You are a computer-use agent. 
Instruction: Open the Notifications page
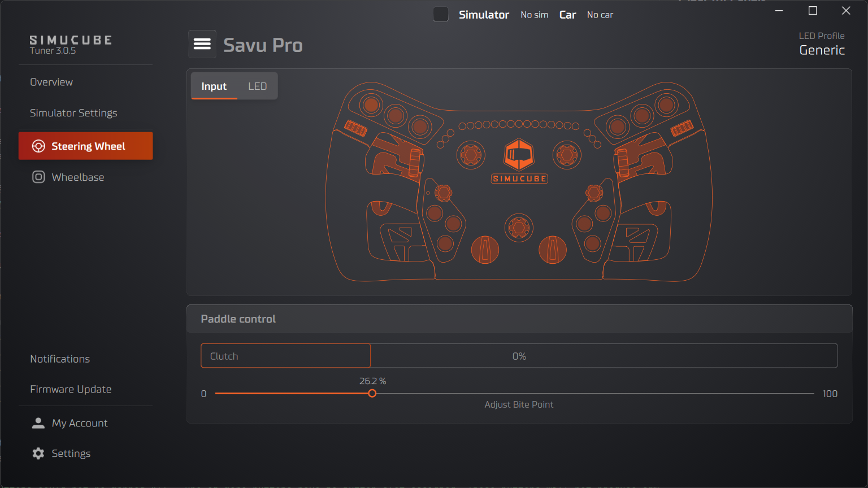coord(59,359)
